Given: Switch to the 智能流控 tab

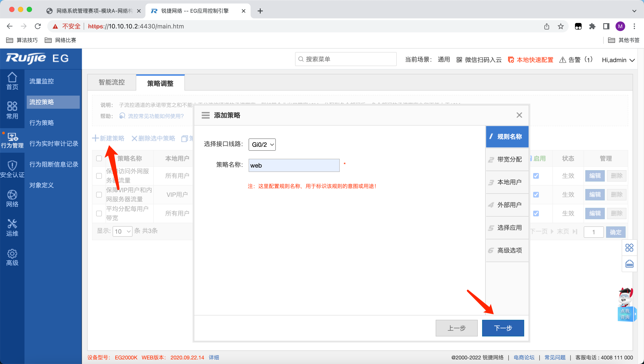Looking at the screenshot, I should point(112,82).
